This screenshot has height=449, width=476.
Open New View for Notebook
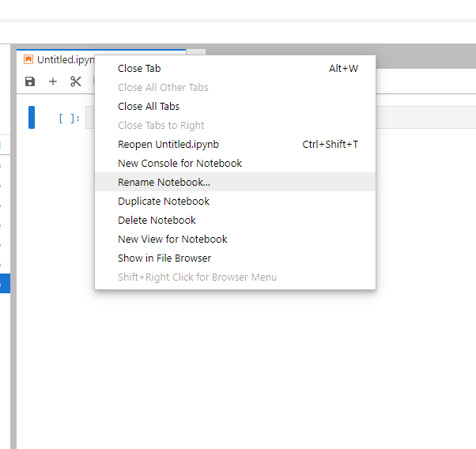pyautogui.click(x=172, y=240)
